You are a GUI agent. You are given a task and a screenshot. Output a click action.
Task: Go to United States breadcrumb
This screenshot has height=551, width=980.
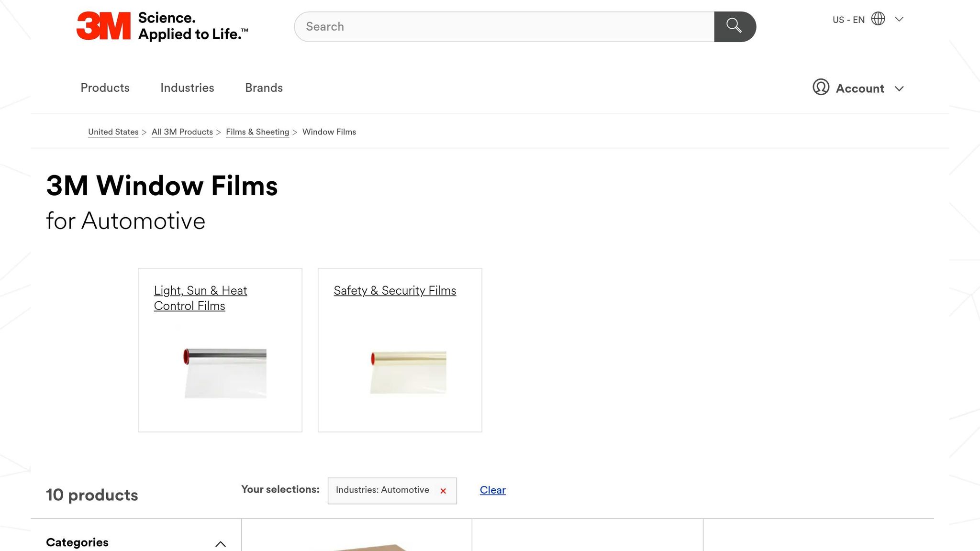tap(113, 132)
